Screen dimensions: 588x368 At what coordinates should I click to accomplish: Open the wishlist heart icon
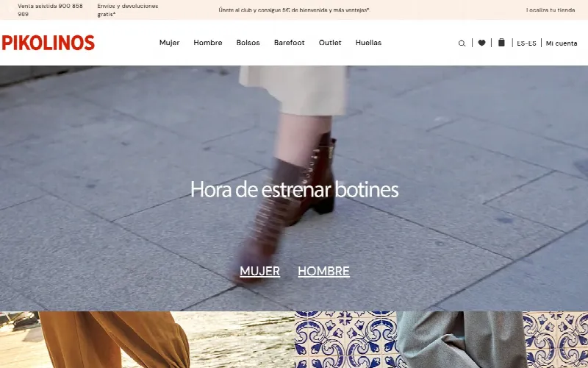481,43
